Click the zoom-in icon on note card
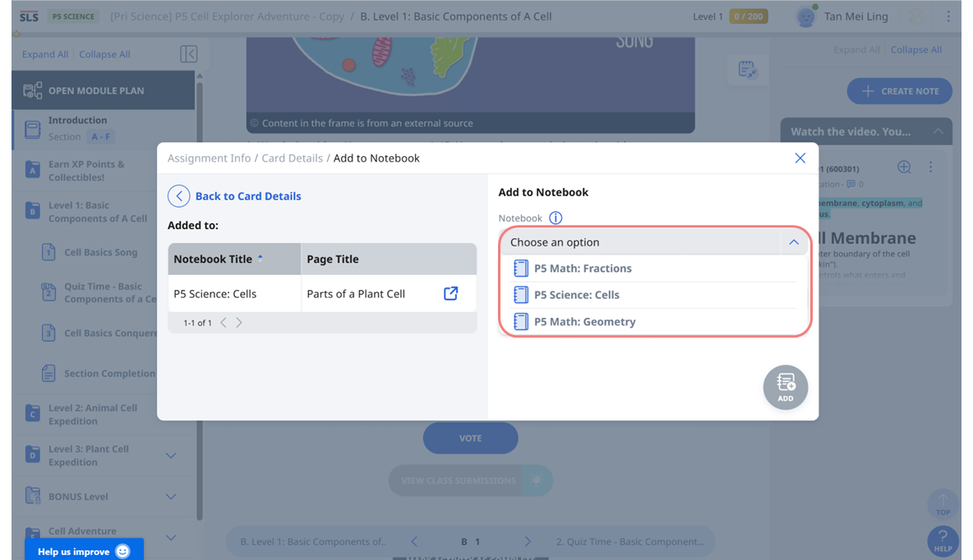 coord(904,168)
